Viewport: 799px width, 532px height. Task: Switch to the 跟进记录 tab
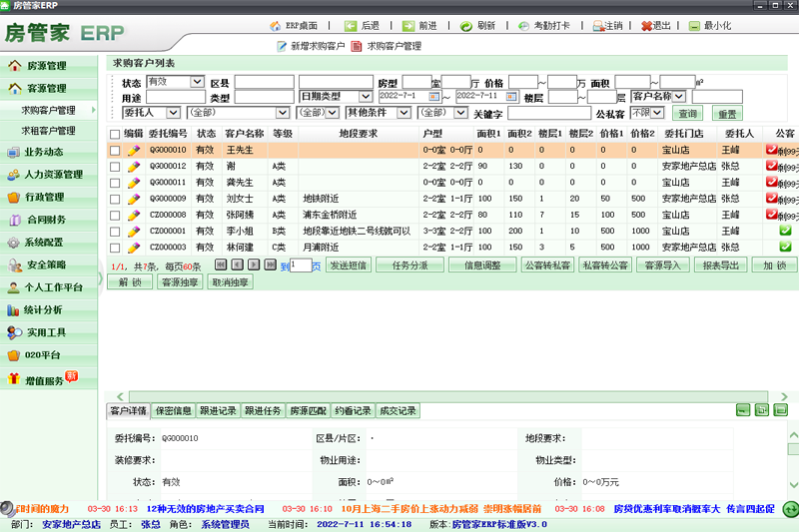tap(219, 411)
